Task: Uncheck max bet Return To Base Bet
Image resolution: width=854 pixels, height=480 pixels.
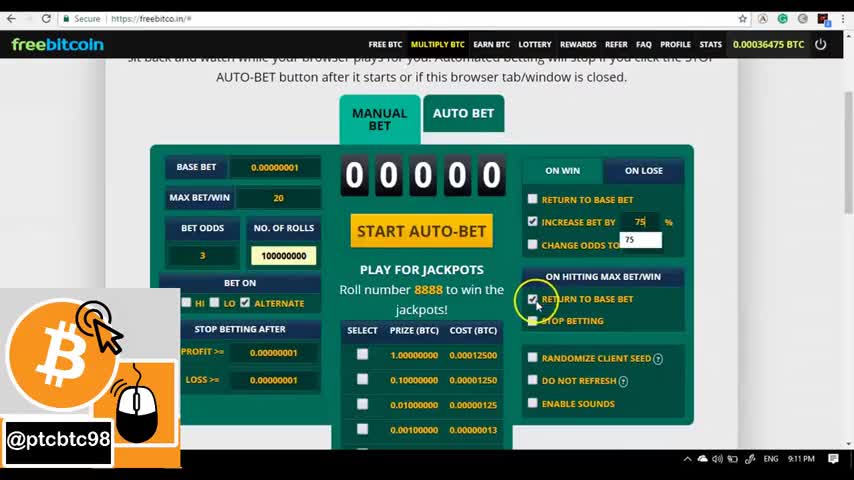Action: [x=533, y=299]
